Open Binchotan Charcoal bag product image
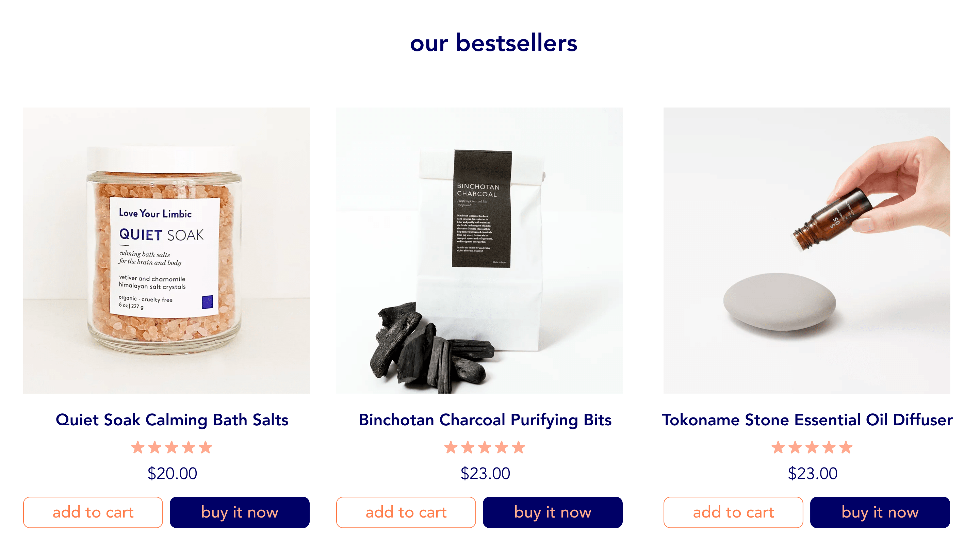This screenshot has width=980, height=558. (x=479, y=250)
